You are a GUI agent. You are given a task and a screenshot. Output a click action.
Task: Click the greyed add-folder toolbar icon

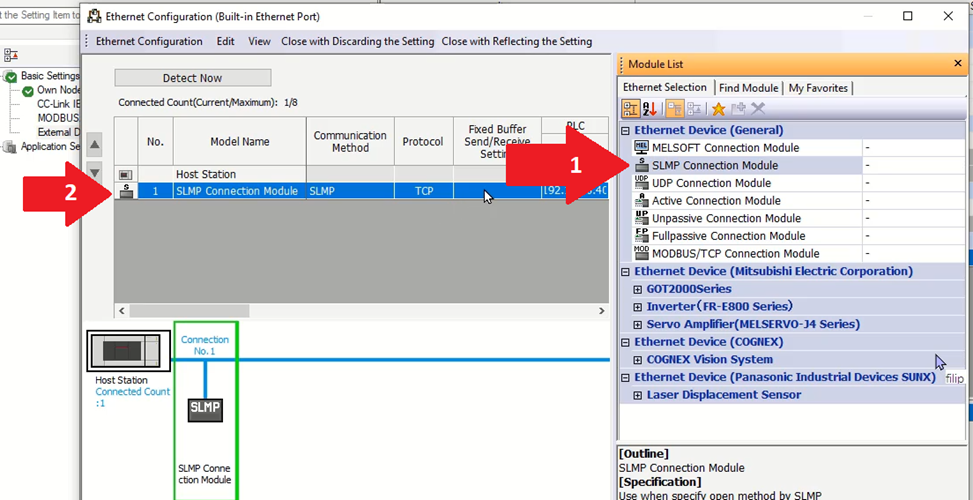click(x=738, y=109)
